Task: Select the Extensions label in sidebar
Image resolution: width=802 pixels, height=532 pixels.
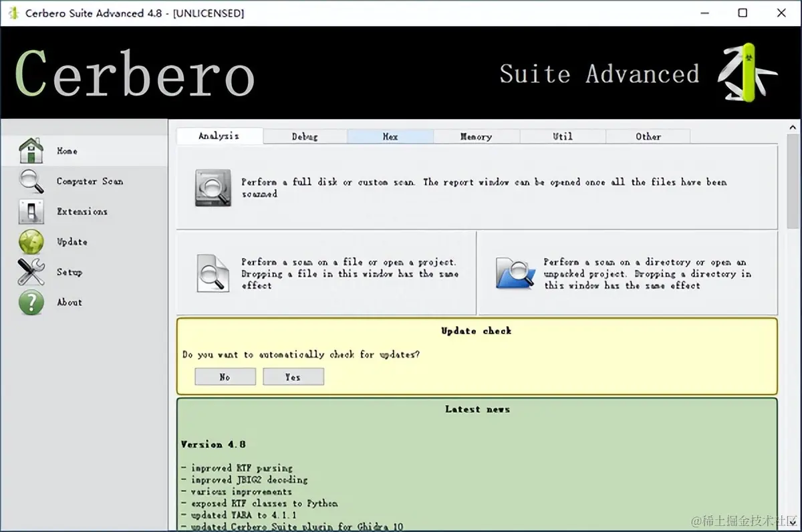Action: point(82,211)
